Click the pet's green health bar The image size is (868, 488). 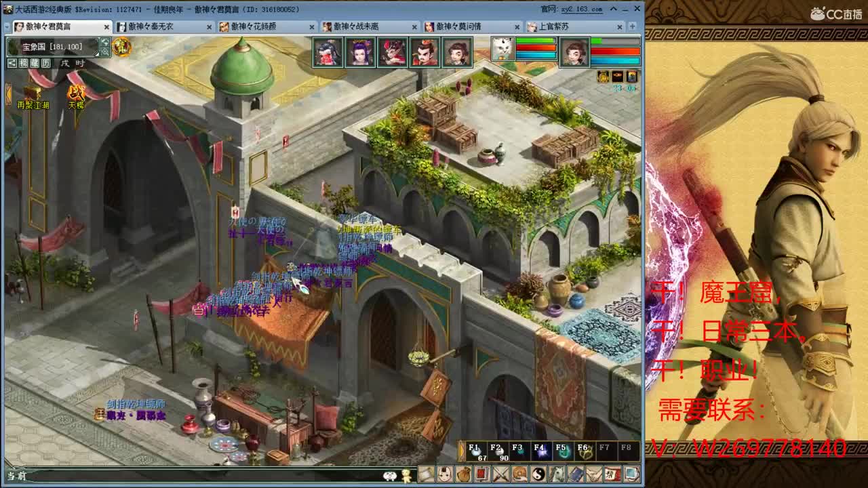pyautogui.click(x=536, y=41)
